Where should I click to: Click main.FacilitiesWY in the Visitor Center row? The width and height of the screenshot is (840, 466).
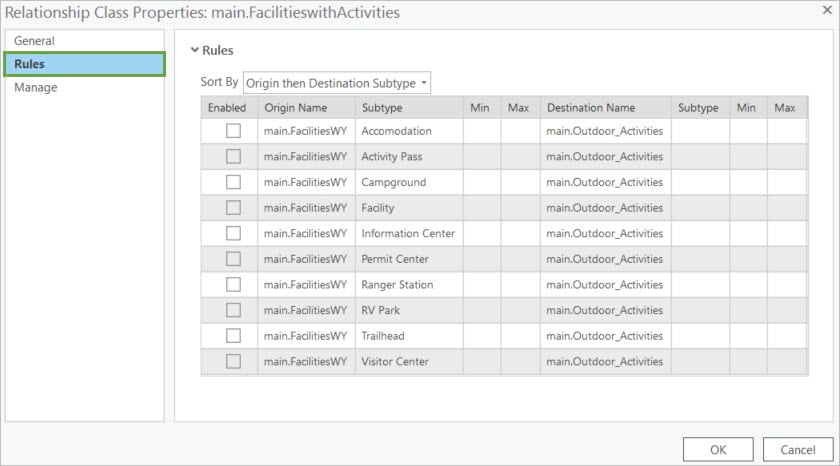coord(305,362)
